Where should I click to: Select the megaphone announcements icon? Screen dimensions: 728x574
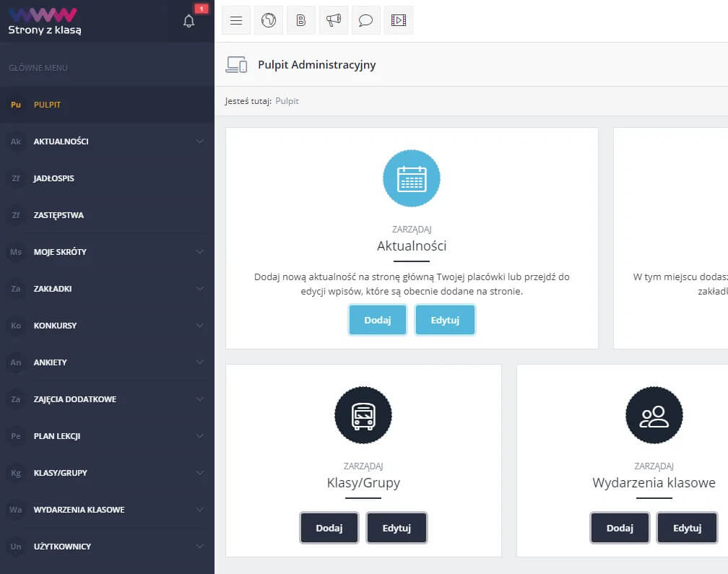(x=333, y=20)
